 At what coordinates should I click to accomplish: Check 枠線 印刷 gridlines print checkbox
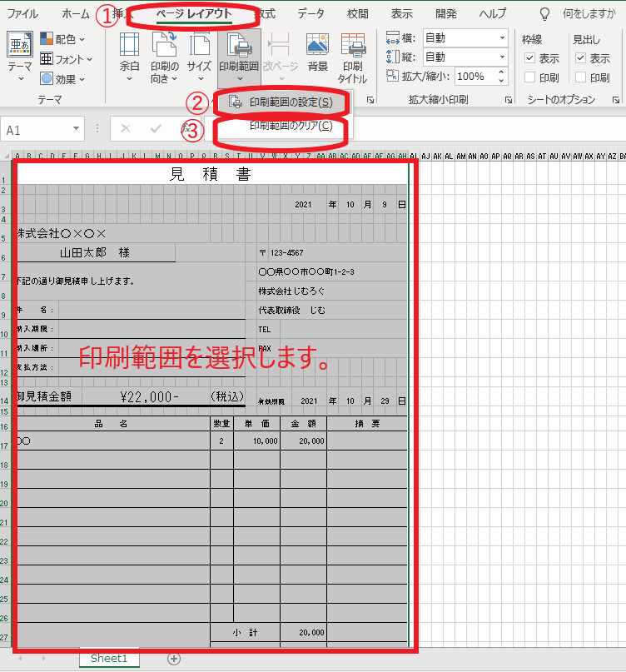(530, 77)
